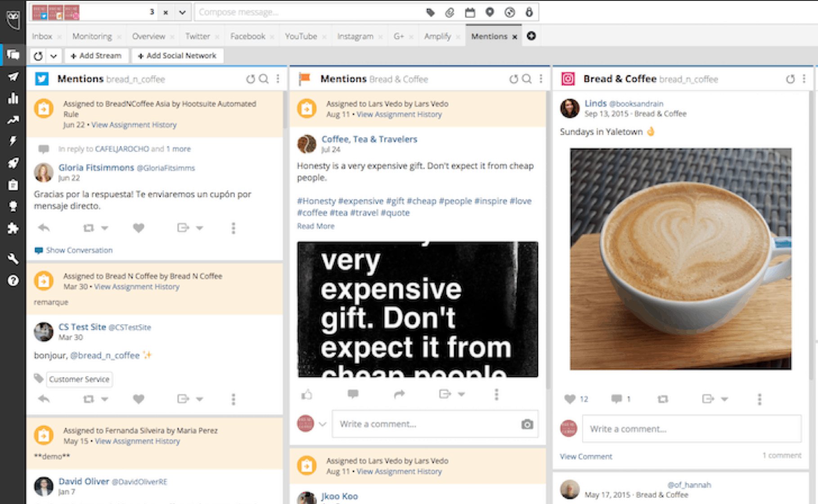This screenshot has width=818, height=504.
Task: Refresh all streams with circular arrow button
Action: (x=38, y=56)
